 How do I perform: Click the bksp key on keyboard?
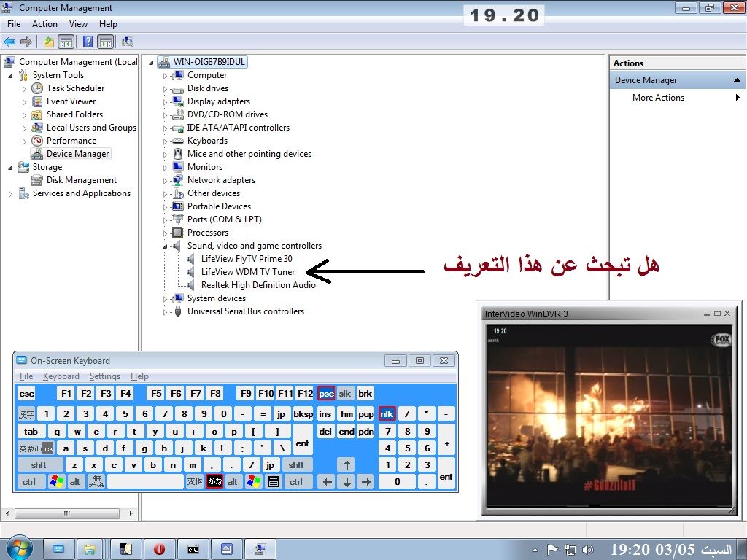[303, 414]
